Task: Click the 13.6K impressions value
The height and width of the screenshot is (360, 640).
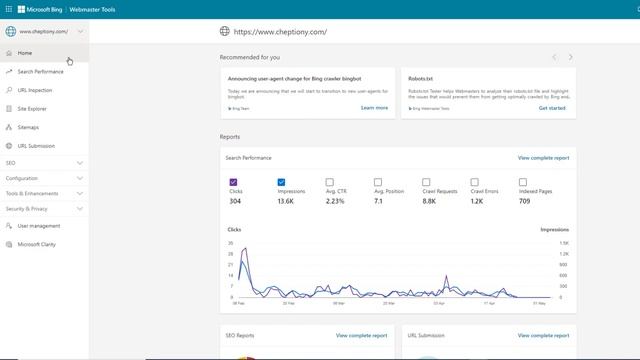Action: [285, 201]
